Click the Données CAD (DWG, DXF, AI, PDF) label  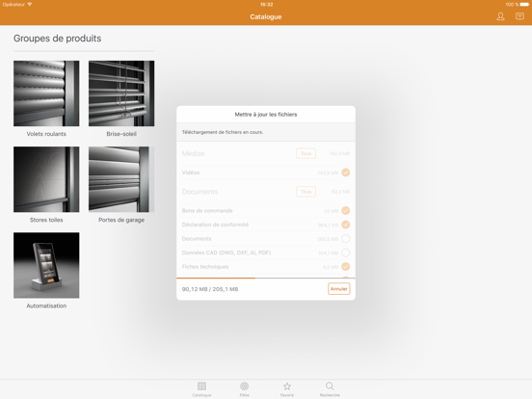pyautogui.click(x=226, y=253)
